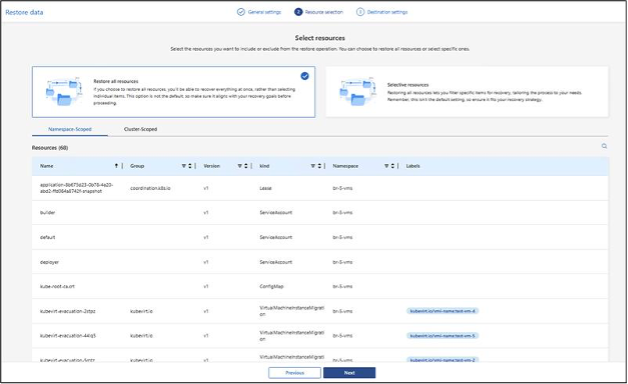The image size is (628, 384).
Task: Click sort arrows in Group column header
Action: pyautogui.click(x=190, y=166)
